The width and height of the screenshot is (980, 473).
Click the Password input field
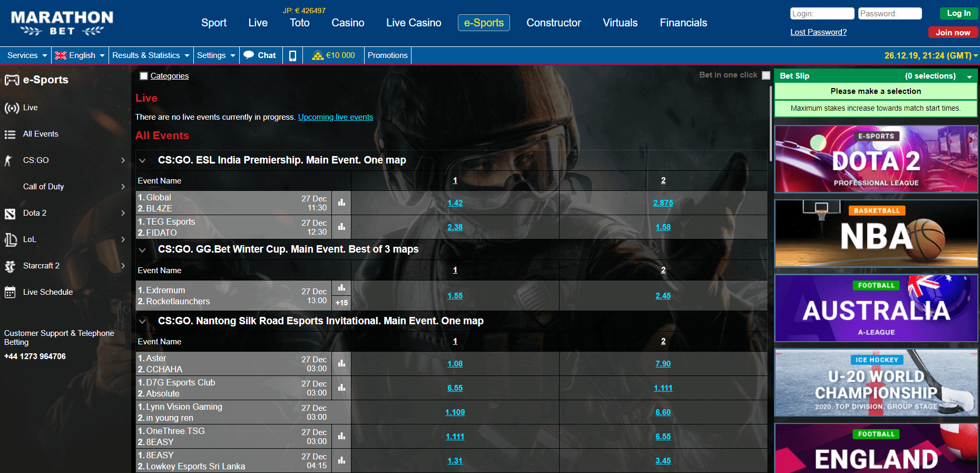(x=890, y=14)
